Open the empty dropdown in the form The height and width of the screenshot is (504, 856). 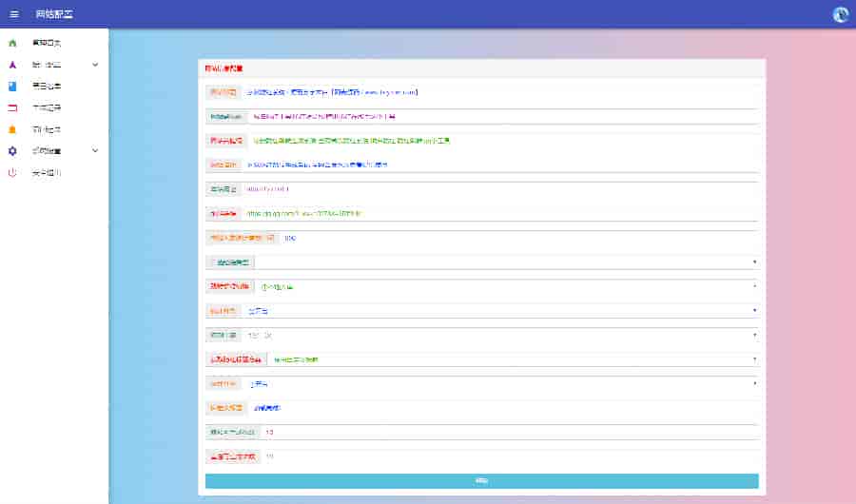pos(504,262)
